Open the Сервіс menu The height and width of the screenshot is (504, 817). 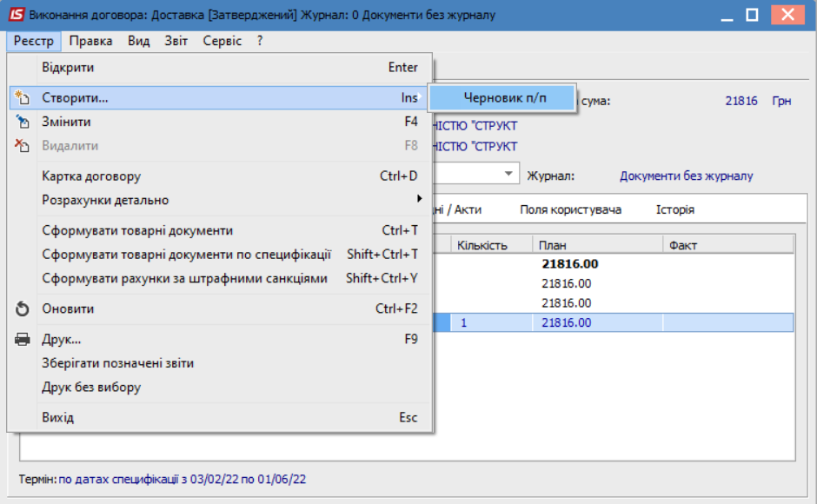222,41
